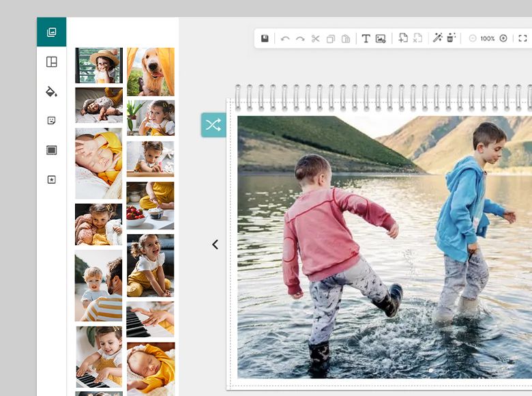This screenshot has height=396, width=532.
Task: Open the Photos panel in sidebar
Action: [x=51, y=32]
